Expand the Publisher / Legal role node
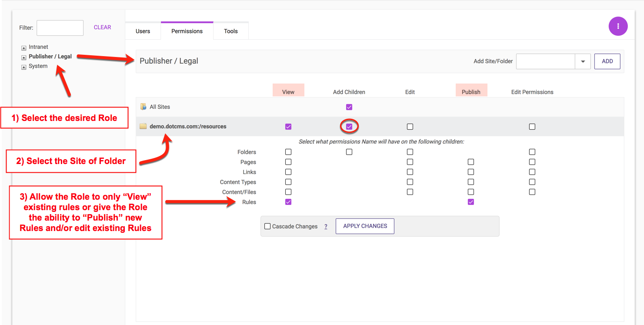The height and width of the screenshot is (325, 644). 24,57
